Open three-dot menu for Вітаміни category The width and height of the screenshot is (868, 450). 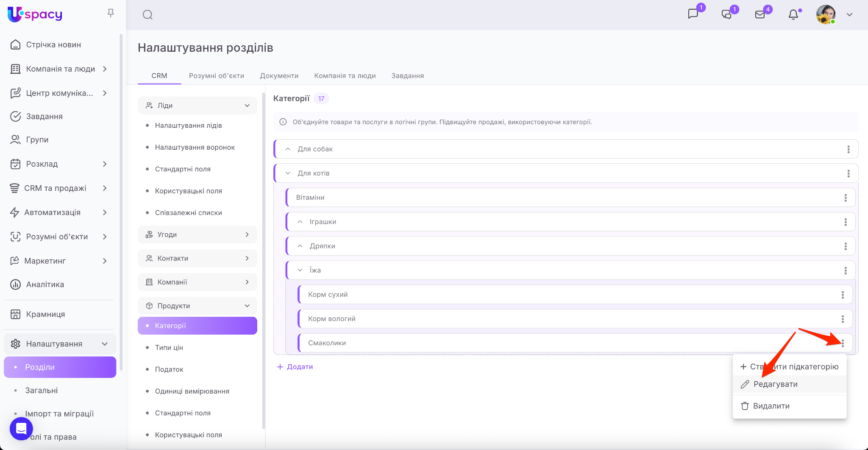click(x=845, y=198)
